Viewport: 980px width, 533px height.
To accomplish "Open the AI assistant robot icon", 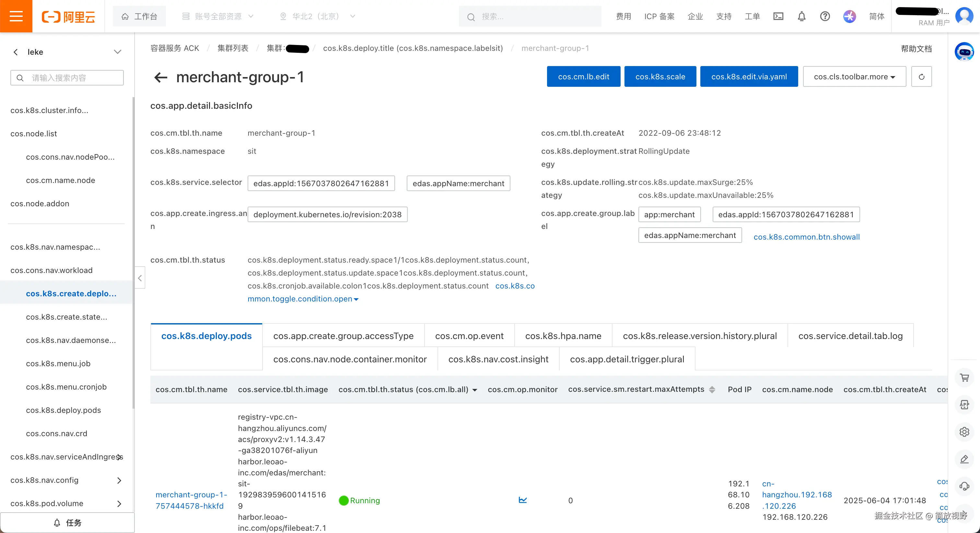I will tap(964, 52).
